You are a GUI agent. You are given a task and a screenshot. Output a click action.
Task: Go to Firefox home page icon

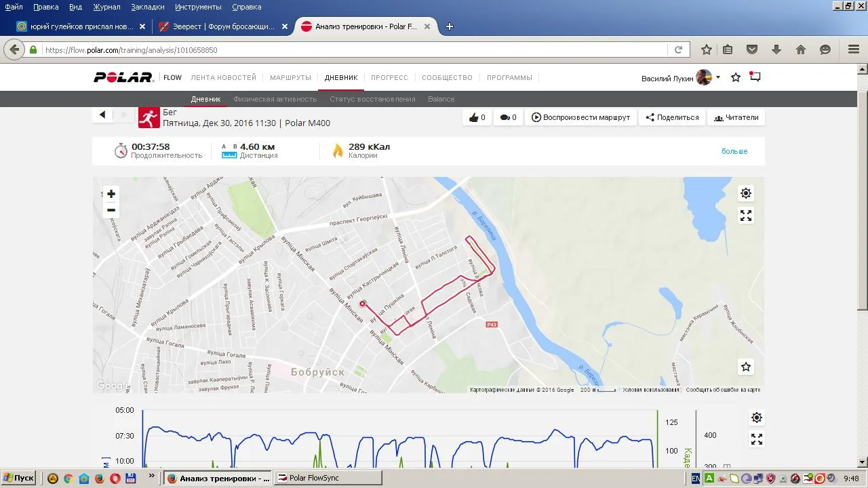(x=801, y=49)
